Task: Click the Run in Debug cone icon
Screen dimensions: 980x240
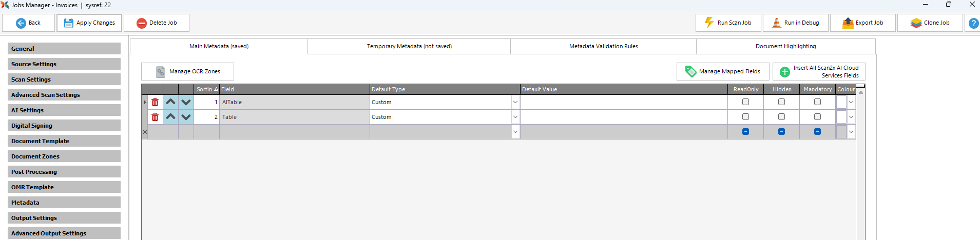Action: pyautogui.click(x=776, y=23)
